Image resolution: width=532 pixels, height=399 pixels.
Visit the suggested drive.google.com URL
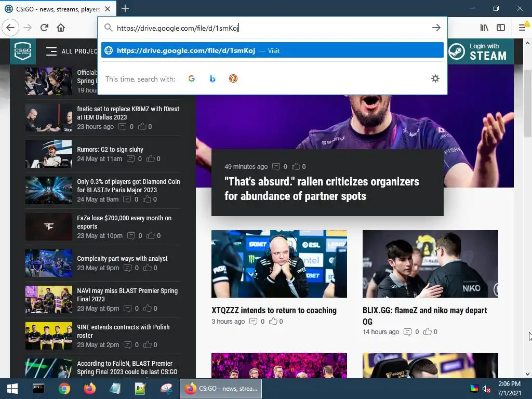272,50
